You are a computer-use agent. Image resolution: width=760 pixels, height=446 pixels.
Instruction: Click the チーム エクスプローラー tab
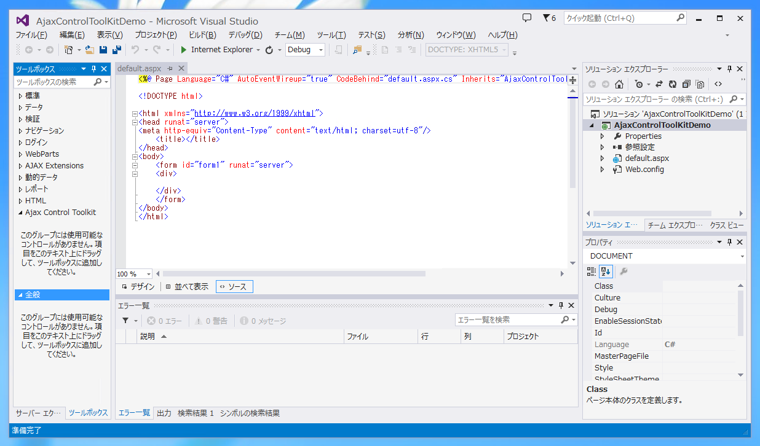pyautogui.click(x=675, y=225)
